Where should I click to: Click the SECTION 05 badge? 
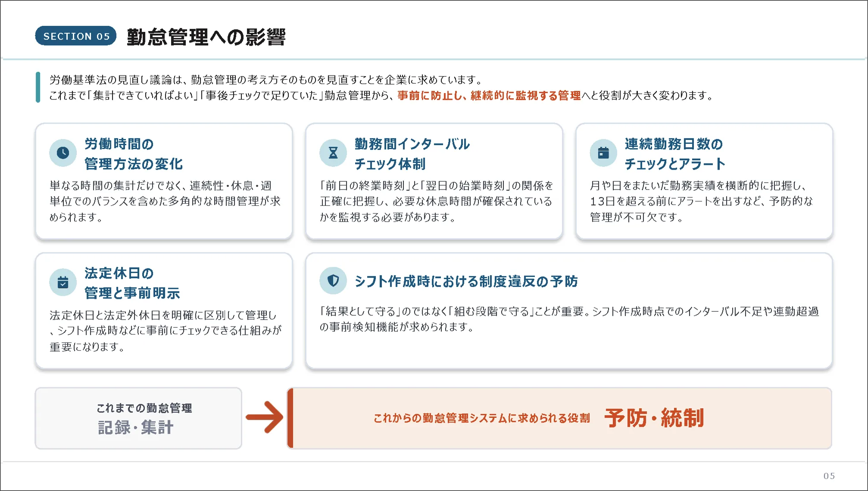tap(76, 36)
